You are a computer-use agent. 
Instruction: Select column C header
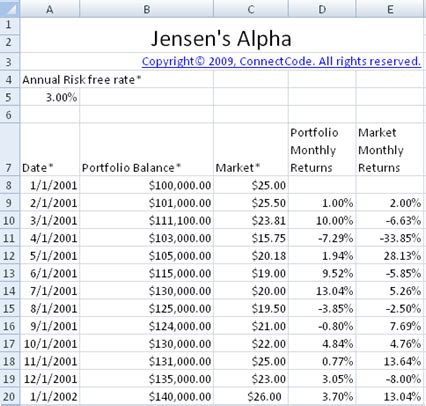(x=251, y=9)
